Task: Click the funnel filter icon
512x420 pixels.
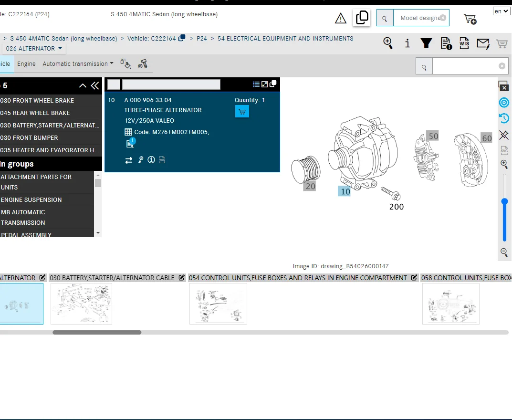Action: 426,43
